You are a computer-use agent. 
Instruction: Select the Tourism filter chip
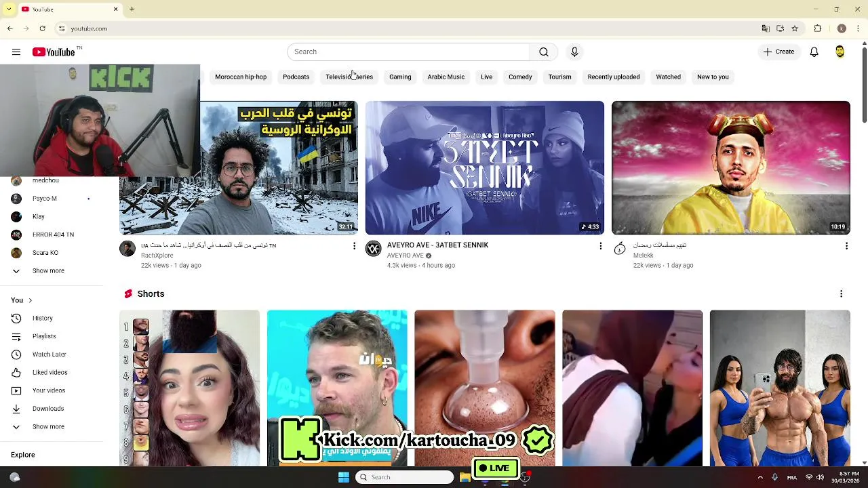[559, 77]
